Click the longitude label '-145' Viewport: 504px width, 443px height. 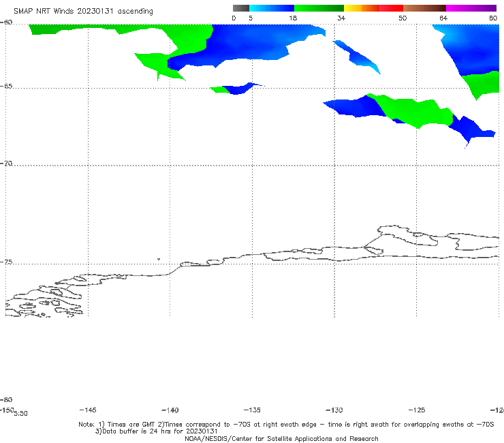click(x=88, y=410)
